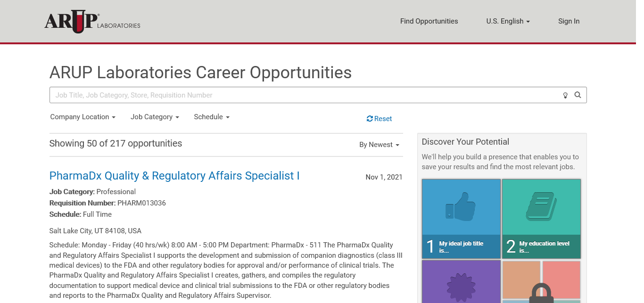Screen dimensions: 644x303
Task: Open PharmaDx Quality & Regulatory Affairs Specialist I
Action: click(174, 176)
